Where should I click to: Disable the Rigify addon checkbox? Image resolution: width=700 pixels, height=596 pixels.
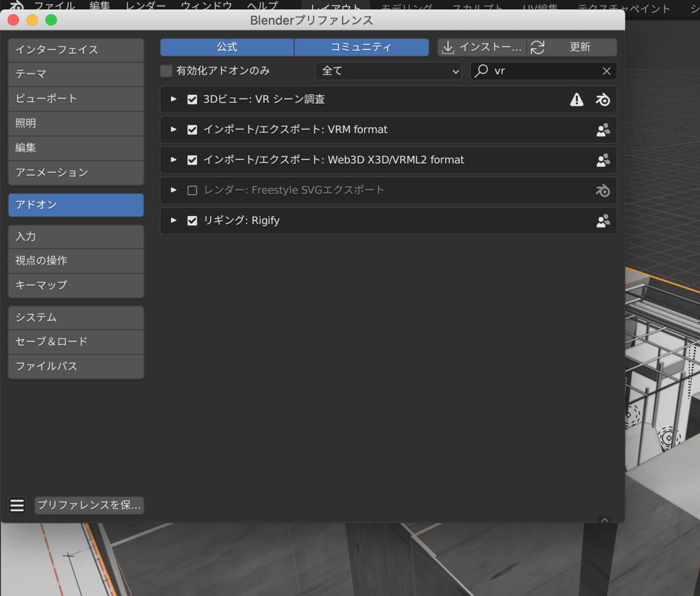[192, 221]
